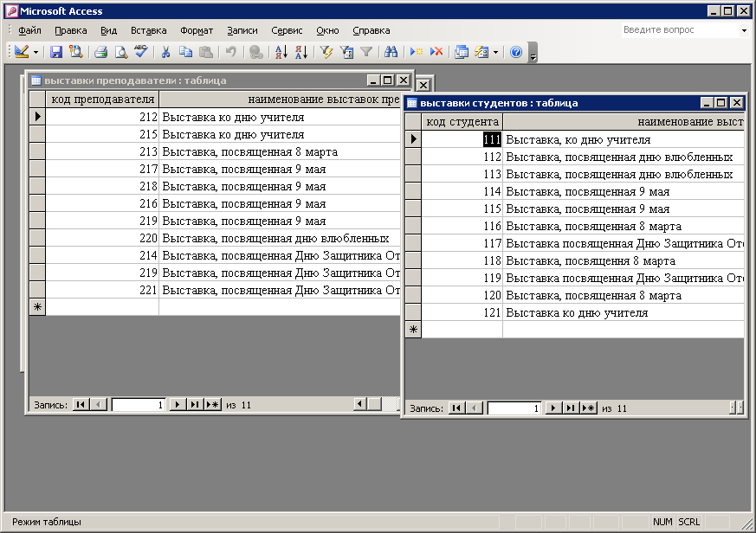Go to next record in students table

tap(553, 408)
